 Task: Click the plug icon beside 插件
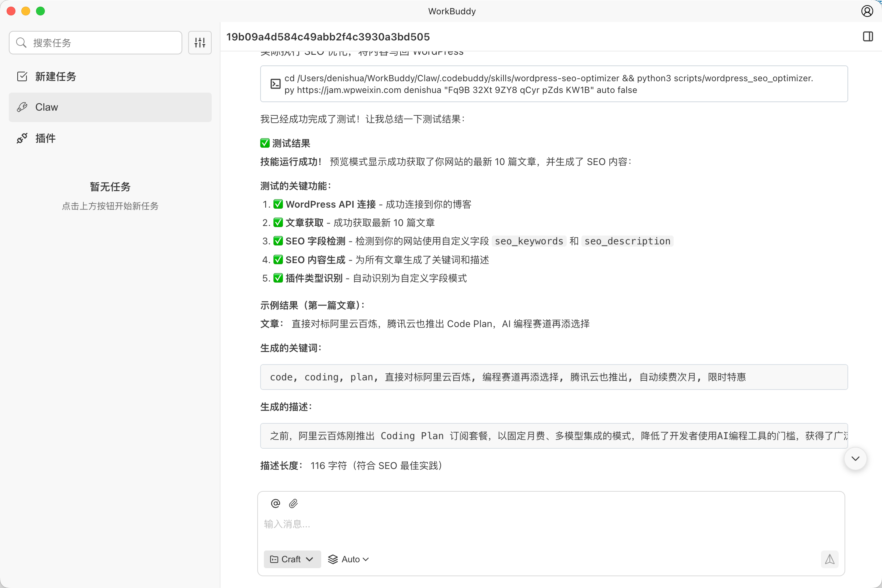pyautogui.click(x=22, y=139)
